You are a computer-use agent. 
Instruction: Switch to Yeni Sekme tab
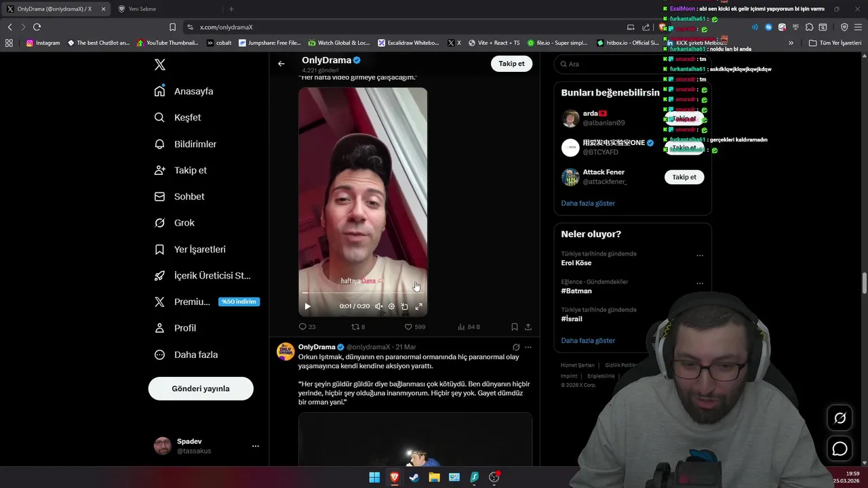142,9
